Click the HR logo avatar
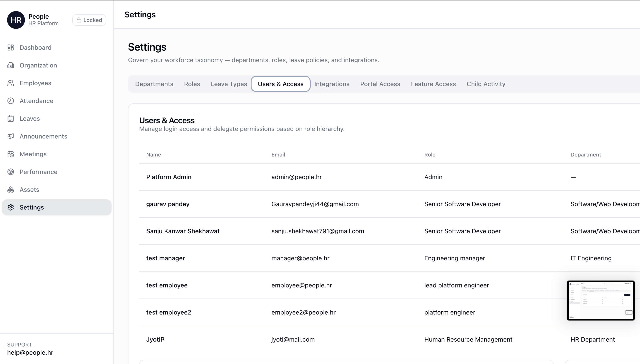Screen dimensions: 640x364 (x=16, y=20)
